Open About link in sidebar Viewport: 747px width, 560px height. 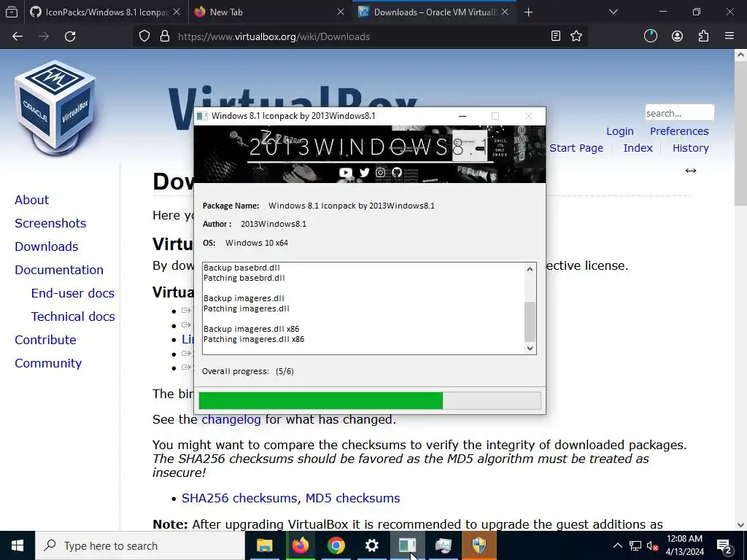(x=32, y=200)
